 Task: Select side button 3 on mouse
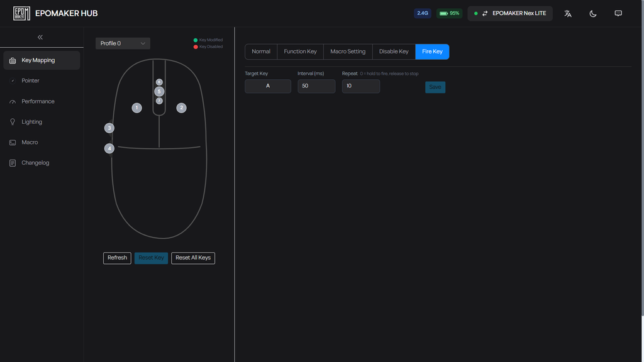109,128
